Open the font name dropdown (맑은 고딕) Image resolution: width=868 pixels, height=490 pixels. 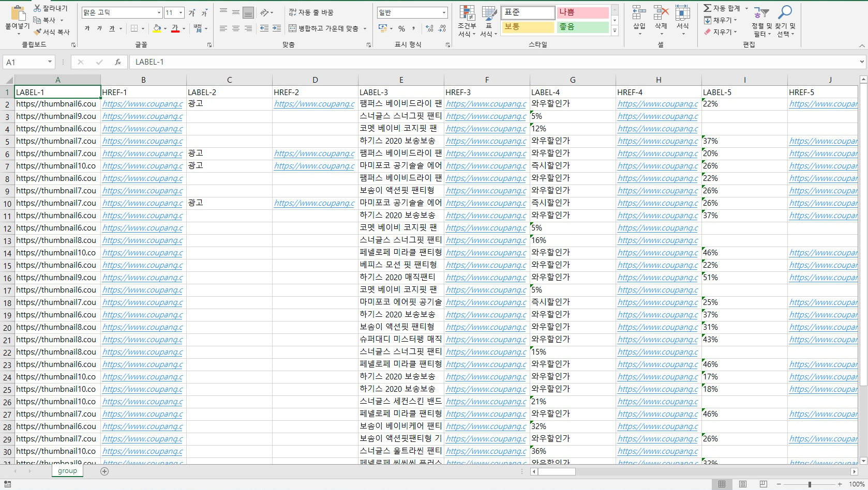(x=159, y=12)
